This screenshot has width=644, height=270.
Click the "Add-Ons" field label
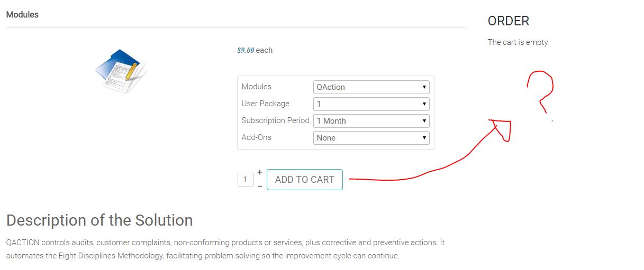tap(256, 137)
